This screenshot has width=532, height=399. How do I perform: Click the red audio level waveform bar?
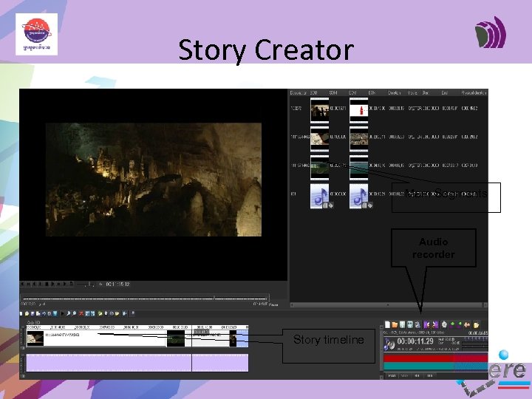436,358
